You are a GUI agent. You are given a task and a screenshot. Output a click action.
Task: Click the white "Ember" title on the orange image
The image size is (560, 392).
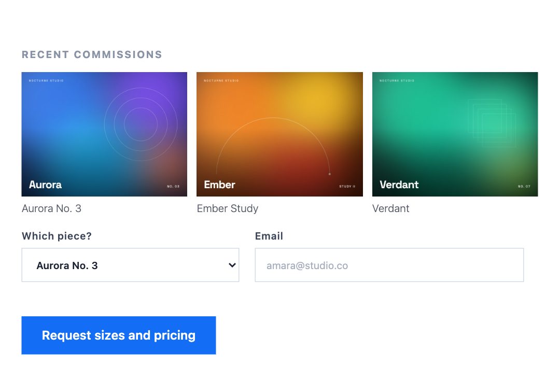tap(220, 185)
